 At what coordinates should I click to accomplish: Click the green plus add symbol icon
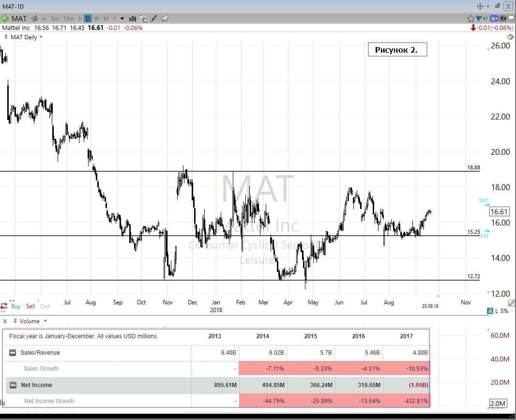[5, 18]
